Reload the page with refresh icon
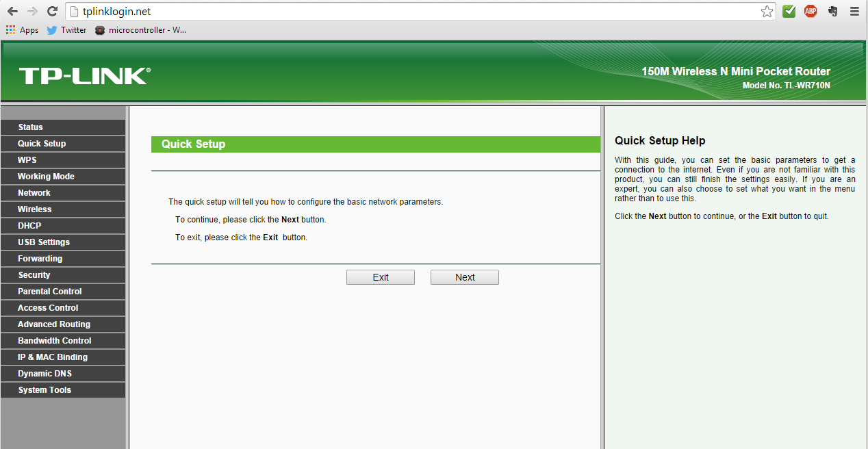Screen dimensions: 868x449 coord(52,11)
